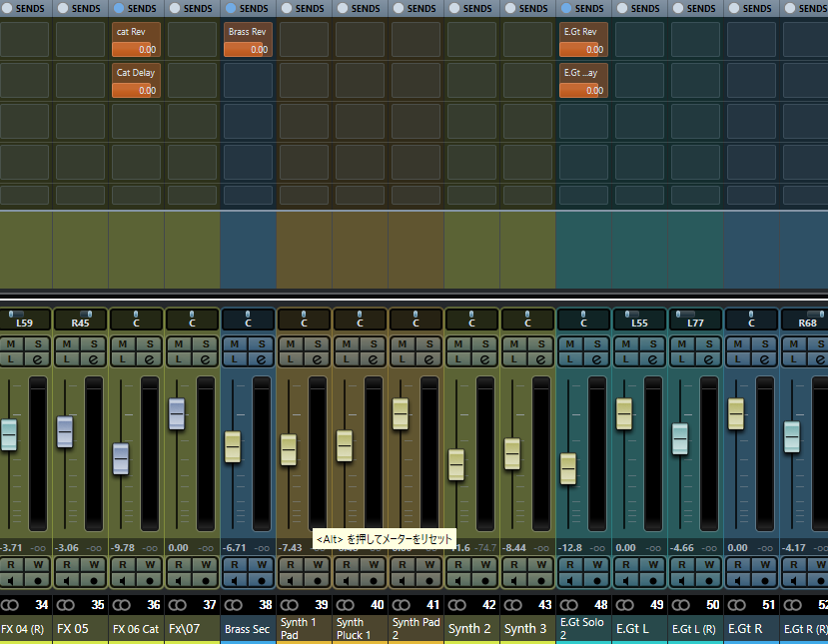The image size is (828, 644).
Task: Select FX 04 (R) channel name label
Action: coord(25,629)
